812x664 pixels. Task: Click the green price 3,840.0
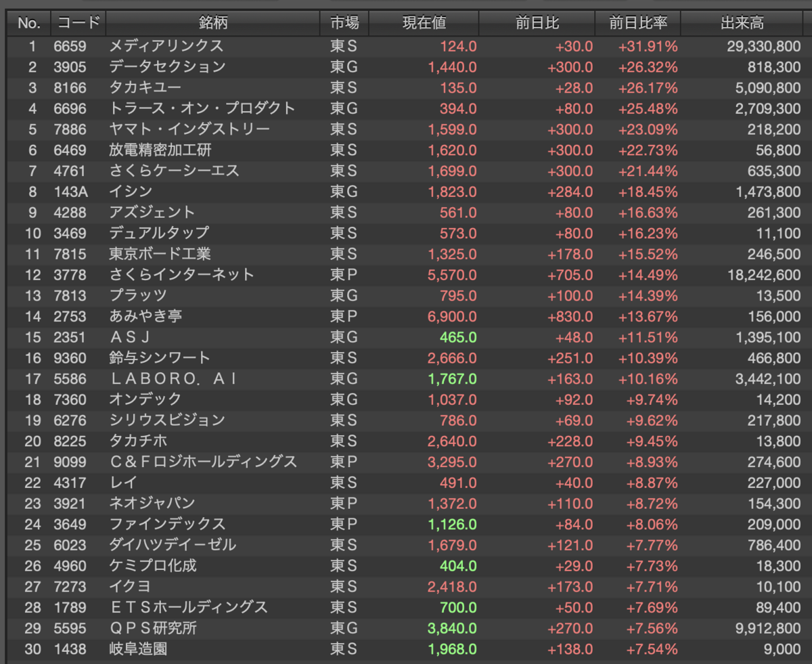[x=452, y=628]
